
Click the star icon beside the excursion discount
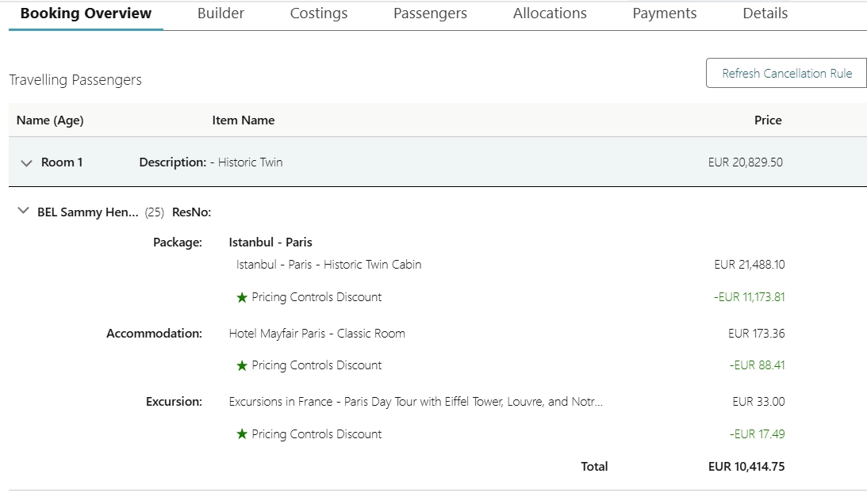[242, 434]
